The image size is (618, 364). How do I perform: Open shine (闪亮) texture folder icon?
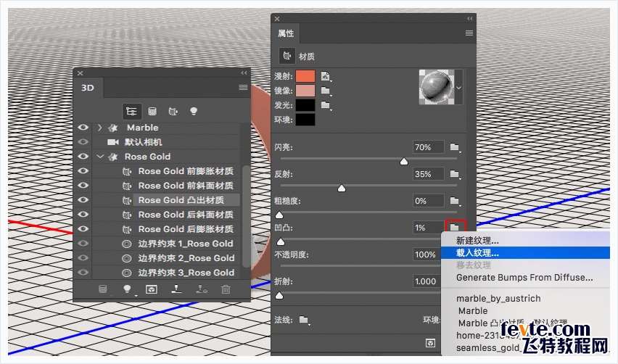(x=455, y=147)
